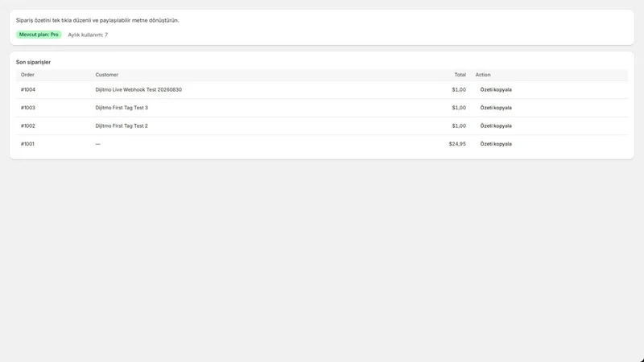Click customer Dijitmo Live Webhook Test 20260830

[138, 89]
